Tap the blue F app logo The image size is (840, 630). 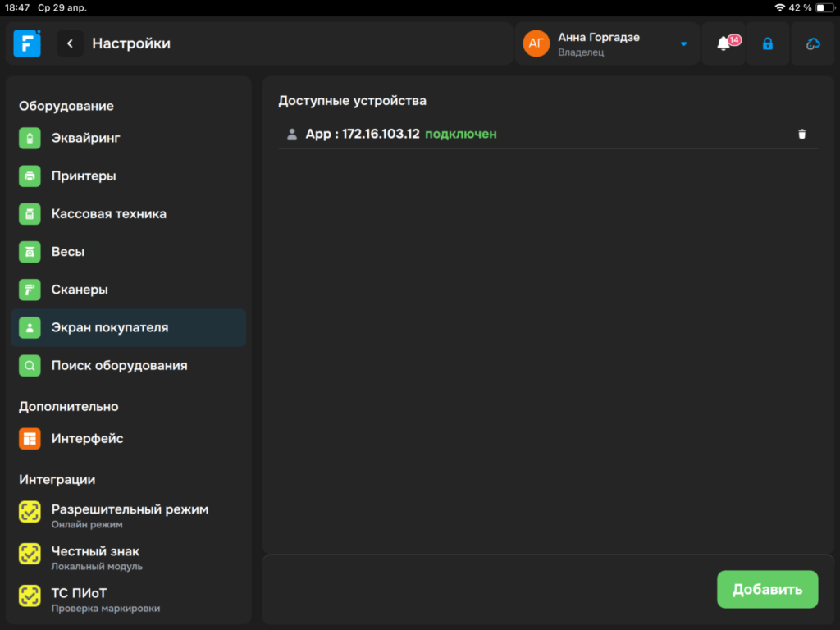pyautogui.click(x=27, y=43)
